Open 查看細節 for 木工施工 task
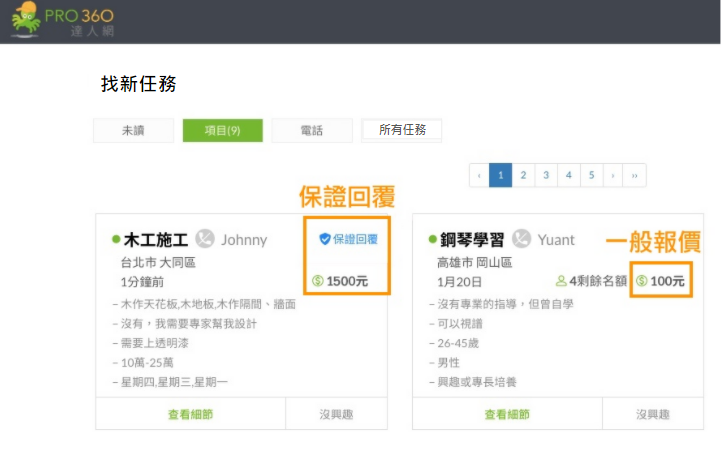This screenshot has width=727, height=452. tap(191, 414)
